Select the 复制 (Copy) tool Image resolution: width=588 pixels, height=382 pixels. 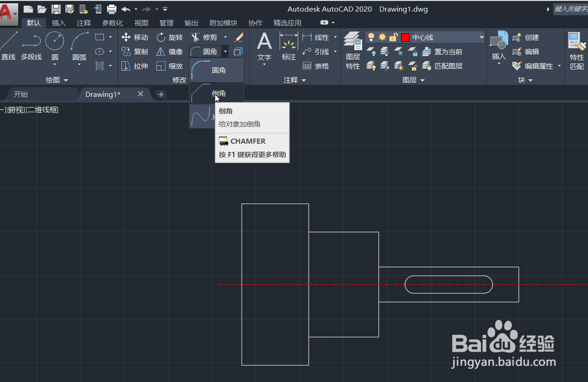coord(135,51)
